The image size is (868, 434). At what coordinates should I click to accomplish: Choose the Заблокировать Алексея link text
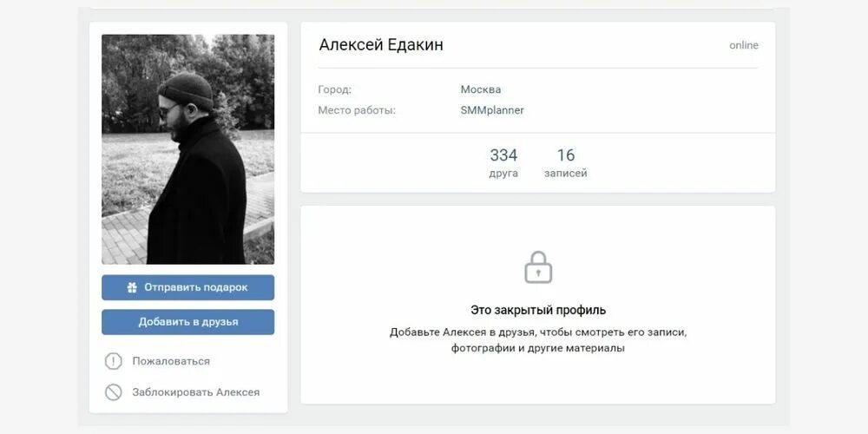pos(195,392)
